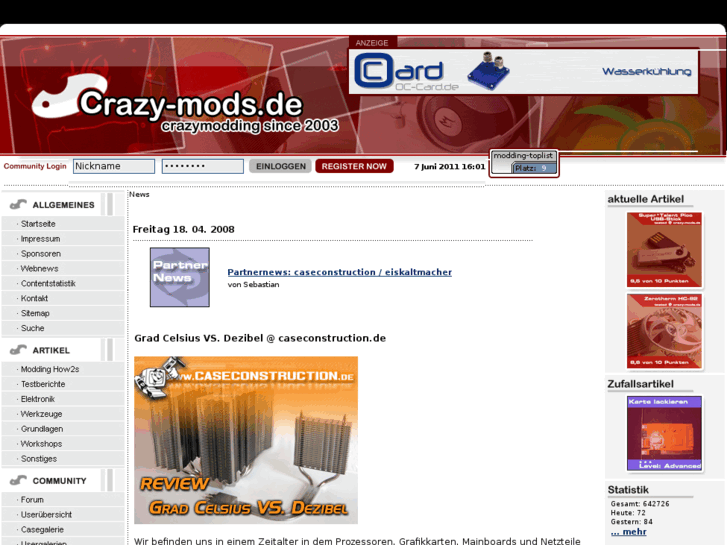Click the REGISTER NOW button
Image resolution: width=727 pixels, height=545 pixels.
(x=354, y=166)
